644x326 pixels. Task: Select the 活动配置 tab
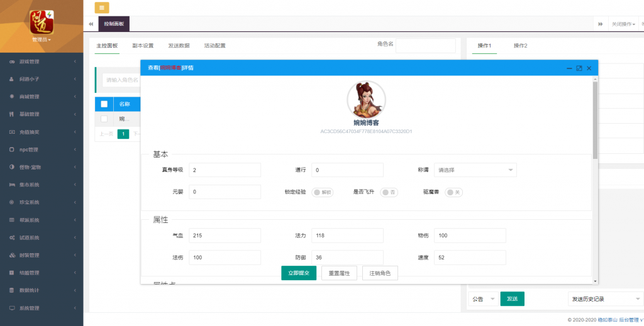pos(215,45)
